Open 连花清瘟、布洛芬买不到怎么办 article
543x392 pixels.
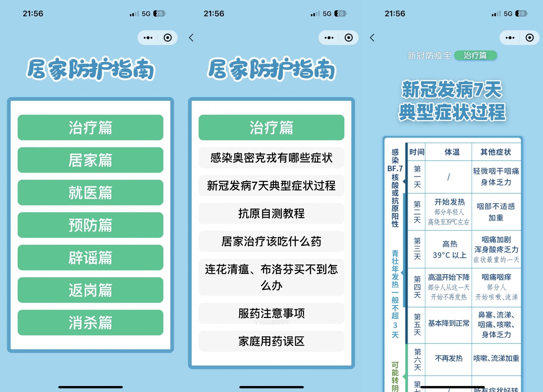[x=271, y=277]
